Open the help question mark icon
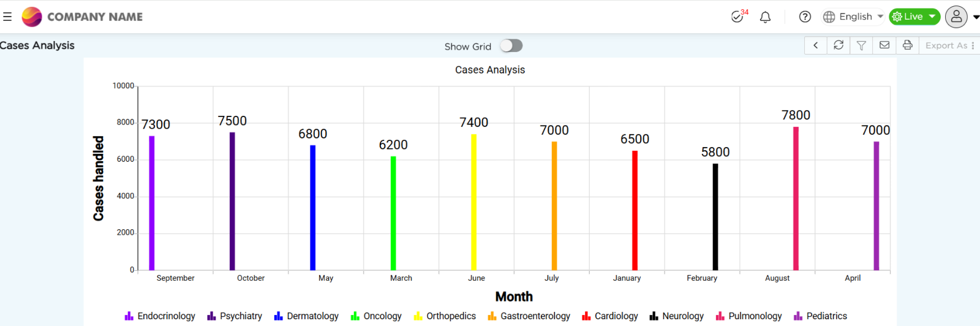980x326 pixels. pos(805,17)
